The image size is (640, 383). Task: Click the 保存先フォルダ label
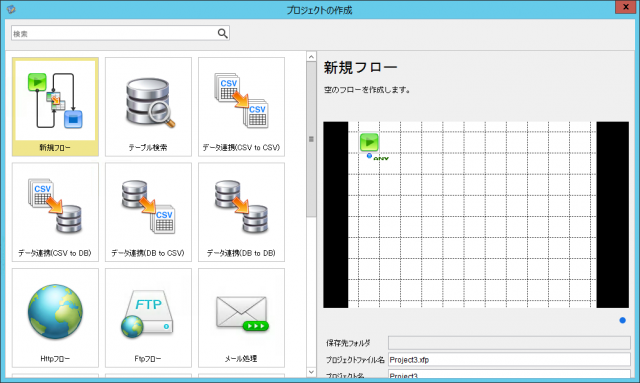348,343
